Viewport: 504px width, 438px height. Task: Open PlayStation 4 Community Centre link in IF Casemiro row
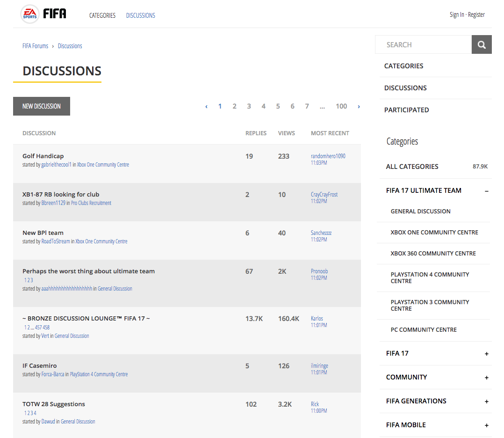99,374
